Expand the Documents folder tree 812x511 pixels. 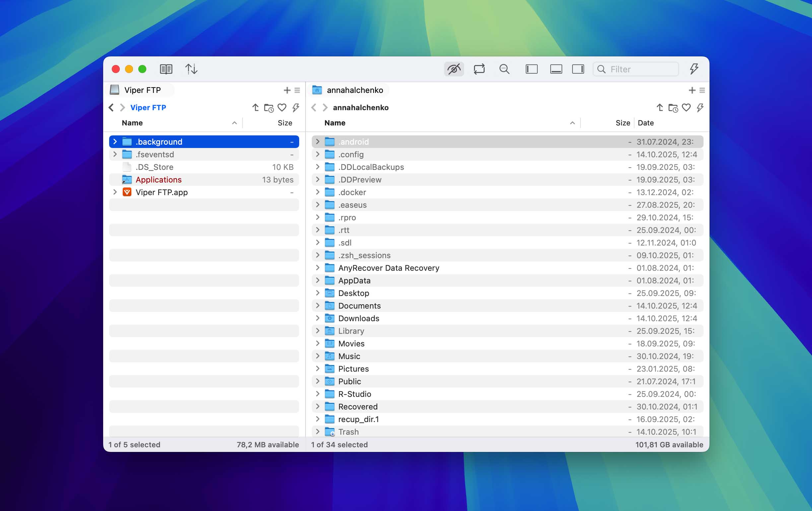(x=317, y=306)
